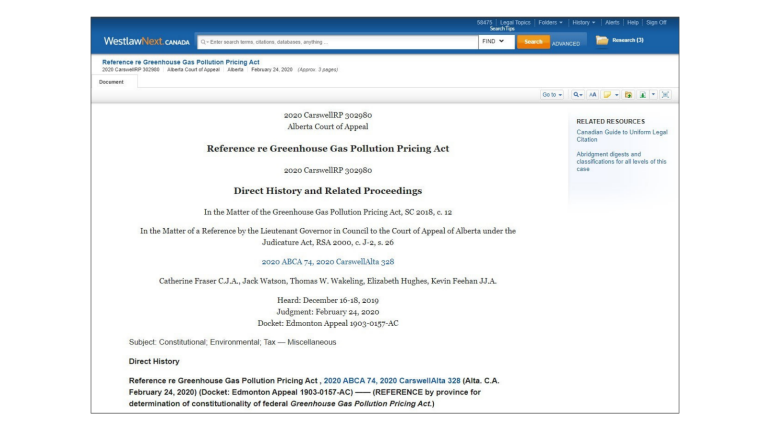Open 2020 ABCA 74 link under Direct History

392,381
